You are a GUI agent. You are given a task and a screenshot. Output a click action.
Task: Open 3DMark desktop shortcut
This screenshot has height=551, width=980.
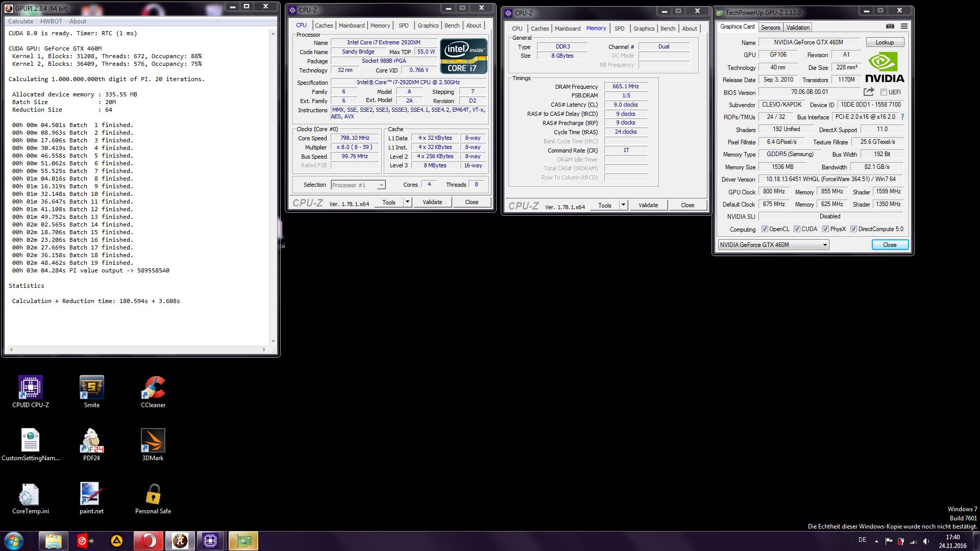[153, 445]
